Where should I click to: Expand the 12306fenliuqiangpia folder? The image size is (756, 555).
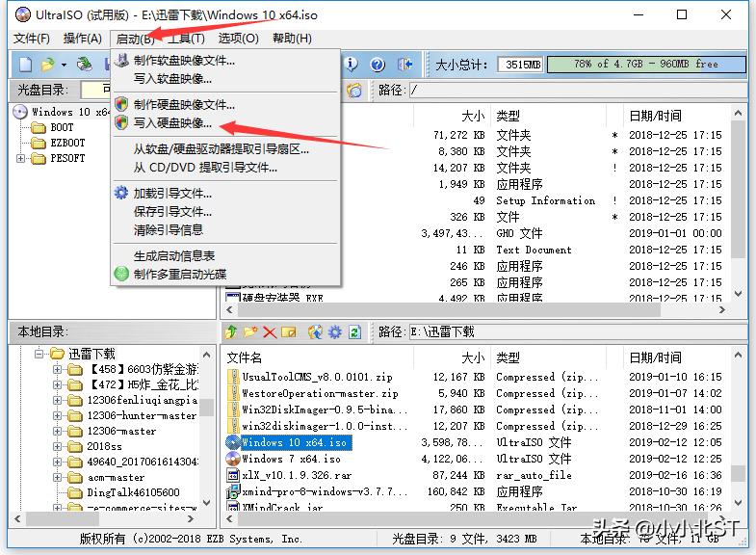point(57,400)
